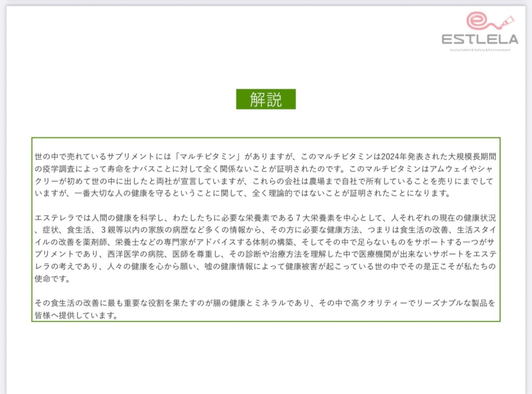This screenshot has width=532, height=394.
Task: Click the paragraph starting with 世の中で売れている
Action: tap(266, 175)
